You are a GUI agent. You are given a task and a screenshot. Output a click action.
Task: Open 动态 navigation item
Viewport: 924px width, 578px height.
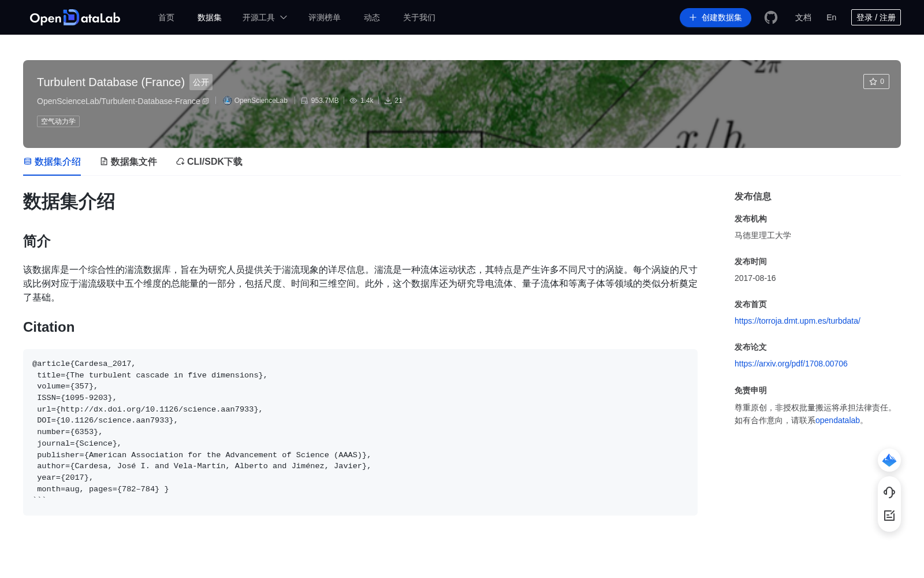point(372,17)
